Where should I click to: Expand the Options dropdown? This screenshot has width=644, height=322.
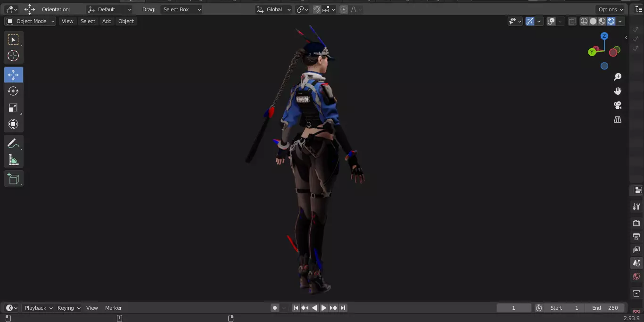611,9
